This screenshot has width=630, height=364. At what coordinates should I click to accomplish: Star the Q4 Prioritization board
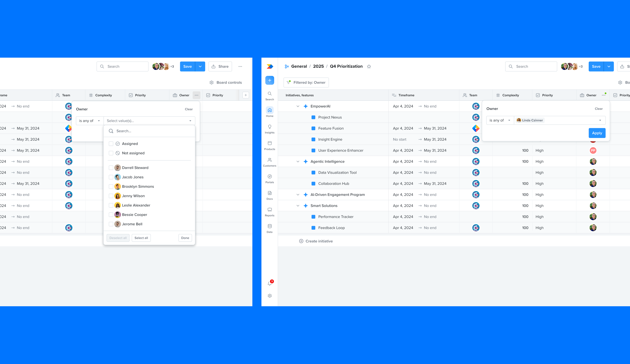tap(369, 66)
